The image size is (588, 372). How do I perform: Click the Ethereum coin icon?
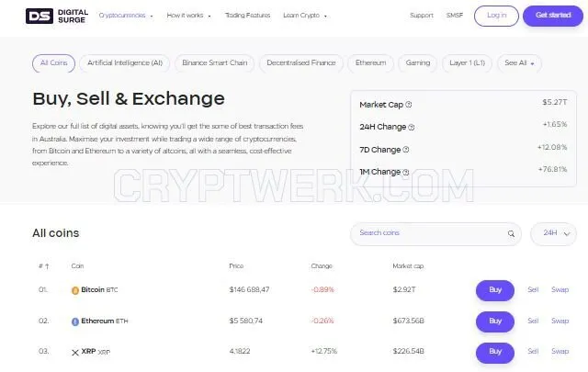tap(75, 321)
